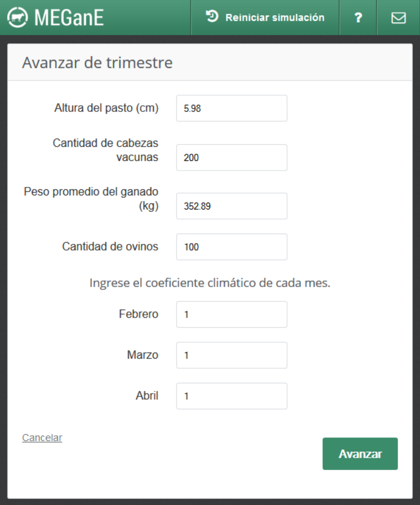Click the Avanzar de trimestre heading
This screenshot has height=505, width=420.
[x=97, y=62]
